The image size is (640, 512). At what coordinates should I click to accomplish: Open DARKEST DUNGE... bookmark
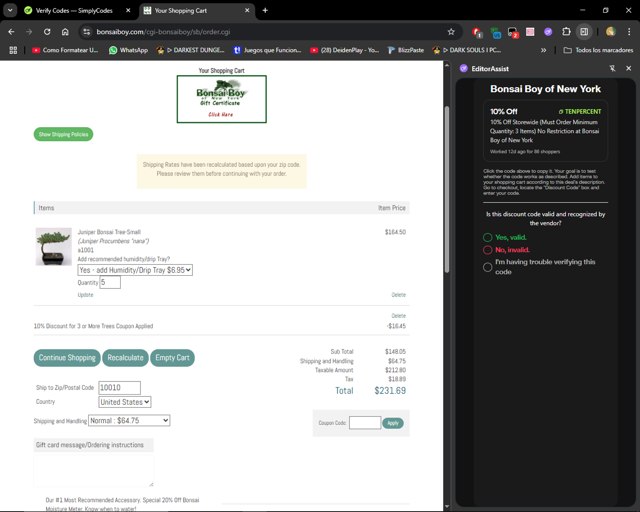point(191,50)
